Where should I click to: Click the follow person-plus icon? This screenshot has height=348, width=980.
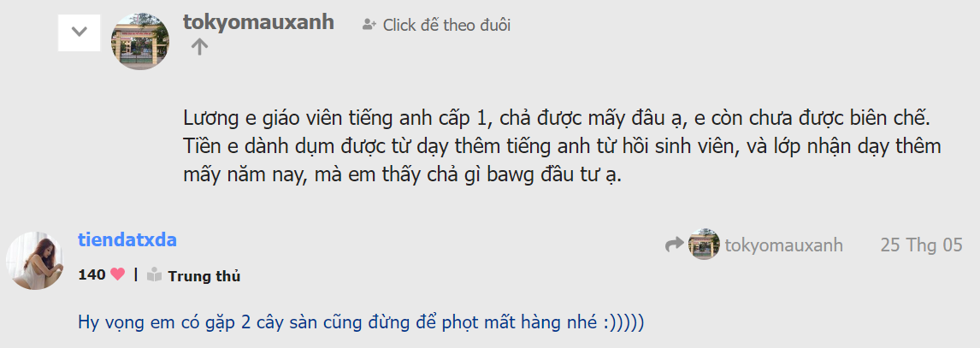tap(369, 26)
